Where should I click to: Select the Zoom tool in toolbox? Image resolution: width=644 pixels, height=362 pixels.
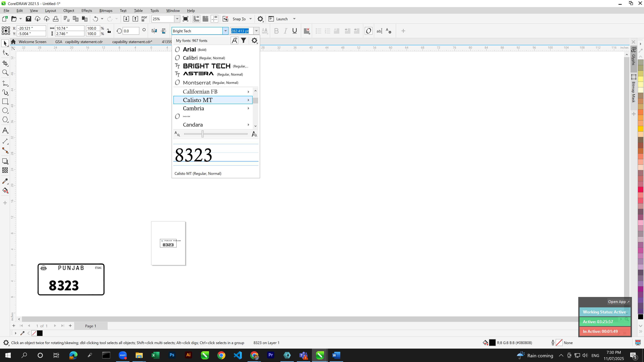[5, 73]
